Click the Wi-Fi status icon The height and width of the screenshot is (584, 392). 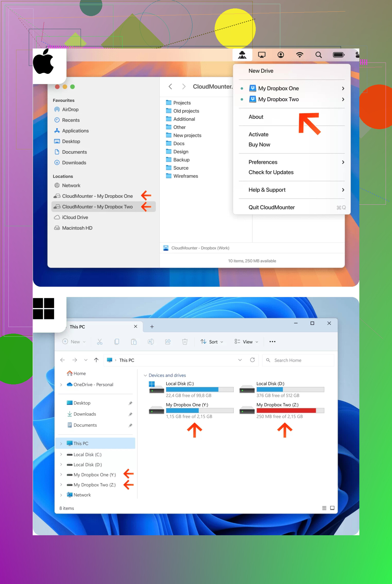[300, 55]
